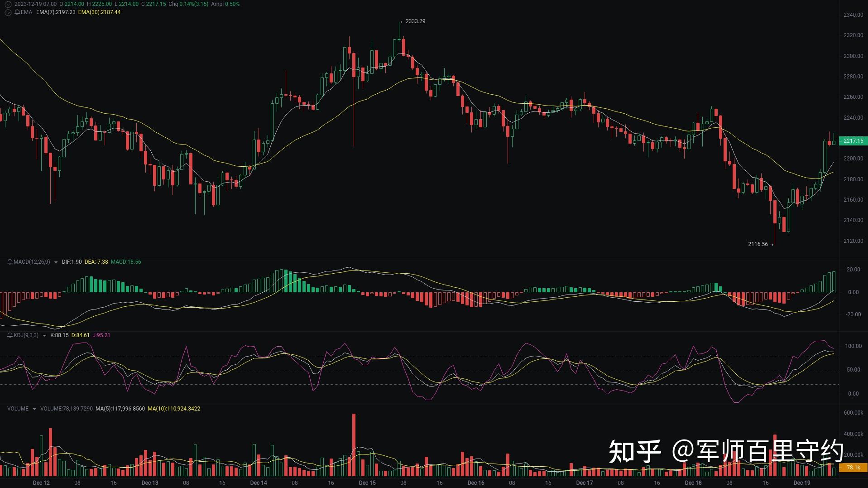Click the VOLUME:78,139.7290 reading
The height and width of the screenshot is (488, 868).
pos(67,409)
